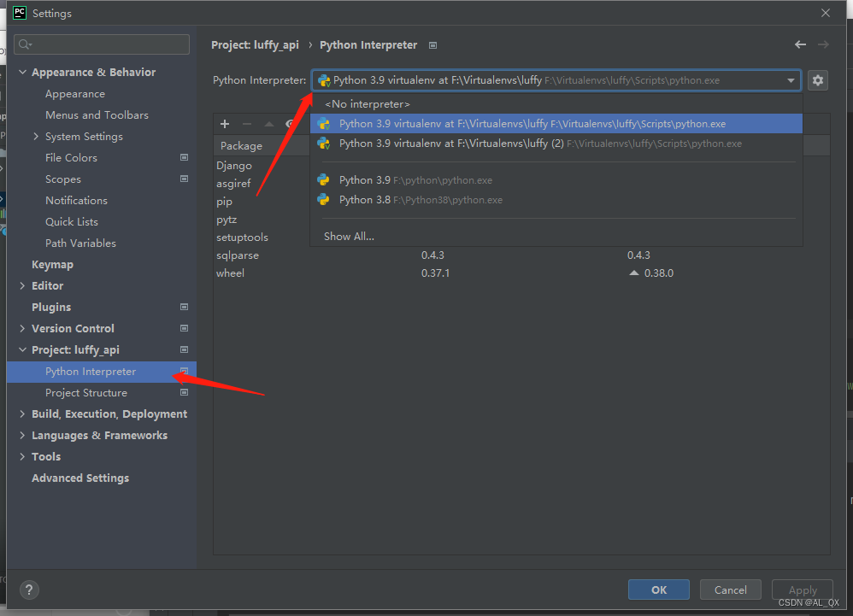Open Project Structure settings

[86, 392]
